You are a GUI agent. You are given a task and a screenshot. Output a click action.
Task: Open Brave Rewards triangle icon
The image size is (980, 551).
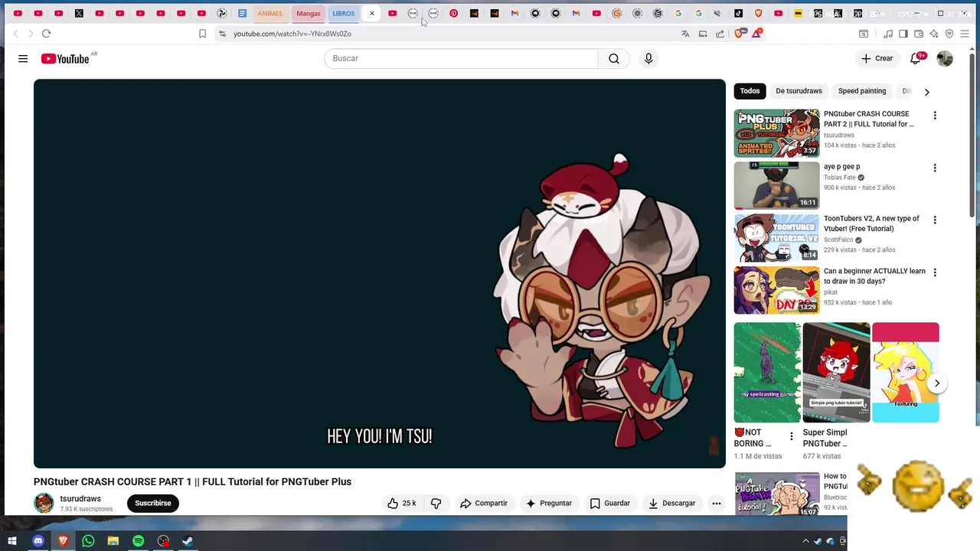[757, 34]
